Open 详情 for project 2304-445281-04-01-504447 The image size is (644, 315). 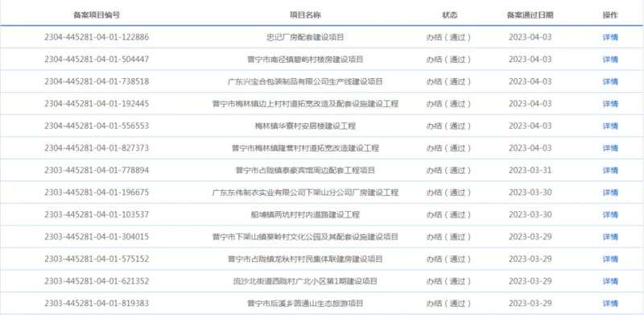[610, 60]
